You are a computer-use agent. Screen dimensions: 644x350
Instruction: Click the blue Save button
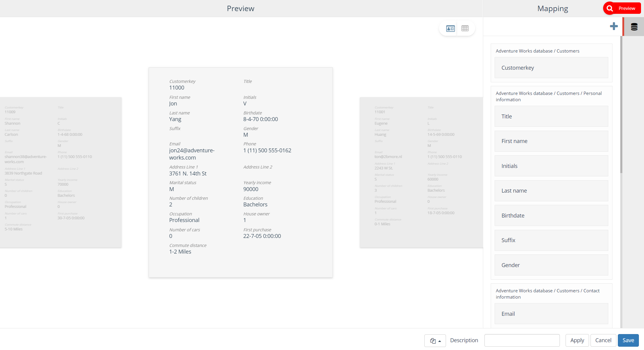click(628, 340)
